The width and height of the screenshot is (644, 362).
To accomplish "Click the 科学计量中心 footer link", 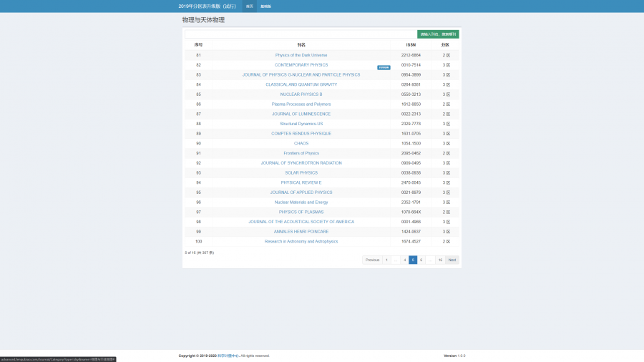I will point(228,356).
